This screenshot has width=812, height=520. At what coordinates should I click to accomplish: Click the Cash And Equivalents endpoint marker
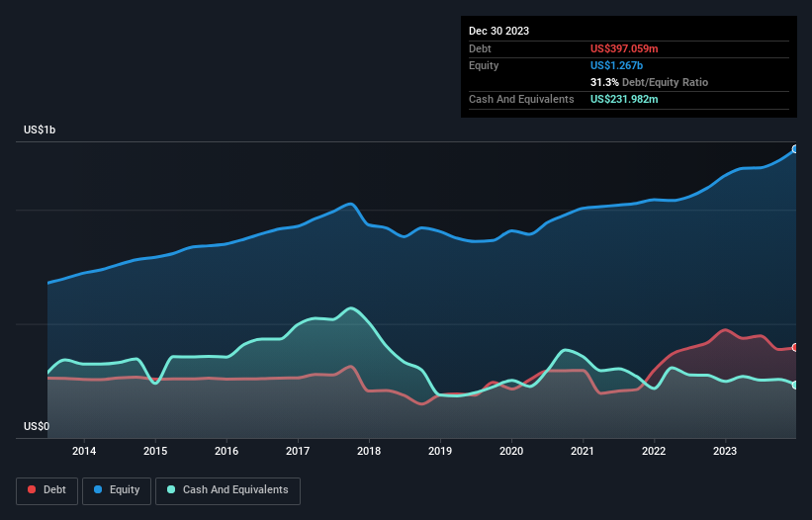tap(795, 385)
